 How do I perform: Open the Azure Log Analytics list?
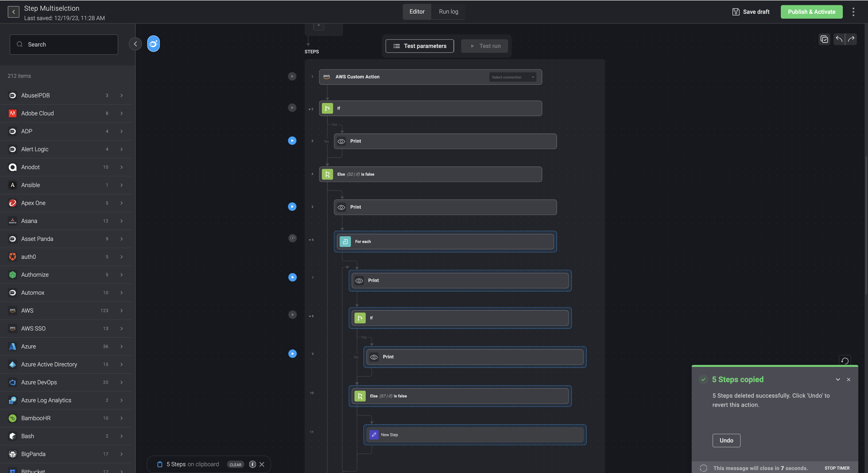tap(66, 400)
